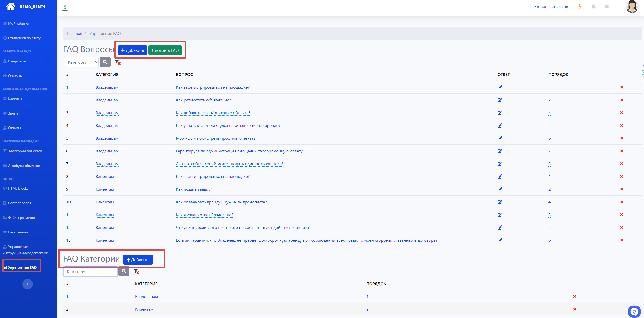The width and height of the screenshot is (644, 318).
Task: Edit the answer for question 1
Action: point(500,87)
